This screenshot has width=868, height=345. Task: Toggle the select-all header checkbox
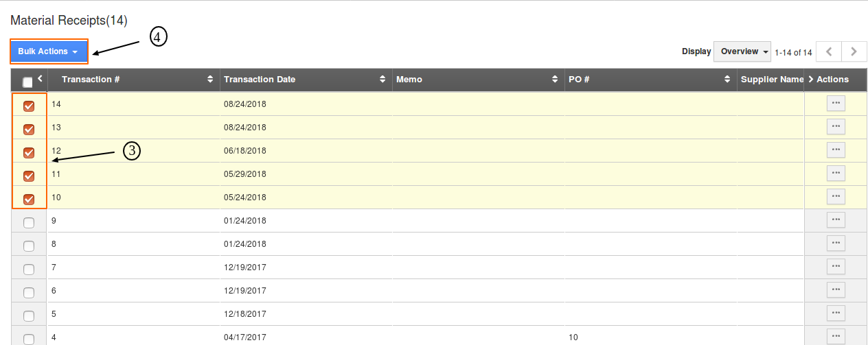(x=27, y=82)
